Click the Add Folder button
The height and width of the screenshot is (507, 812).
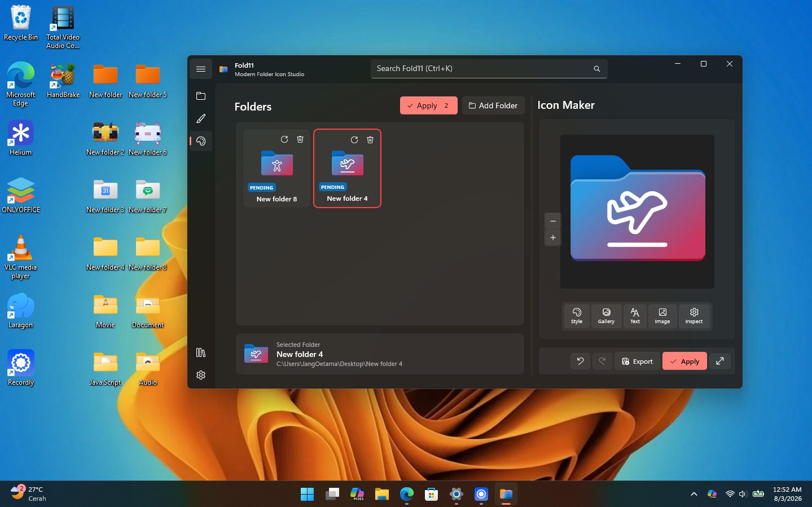pos(493,105)
